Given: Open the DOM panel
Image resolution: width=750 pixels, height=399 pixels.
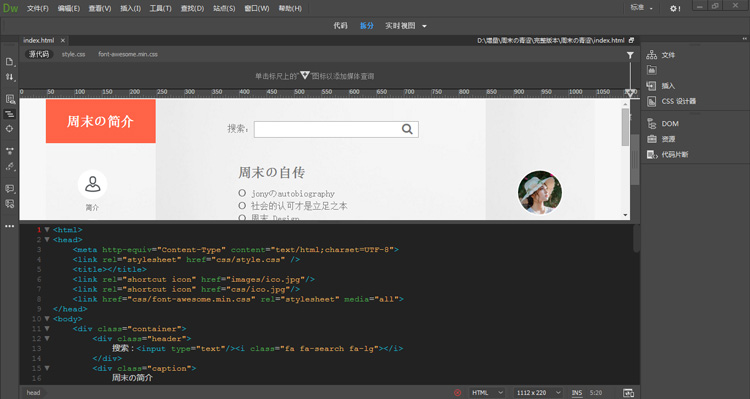Looking at the screenshot, I should [x=663, y=123].
